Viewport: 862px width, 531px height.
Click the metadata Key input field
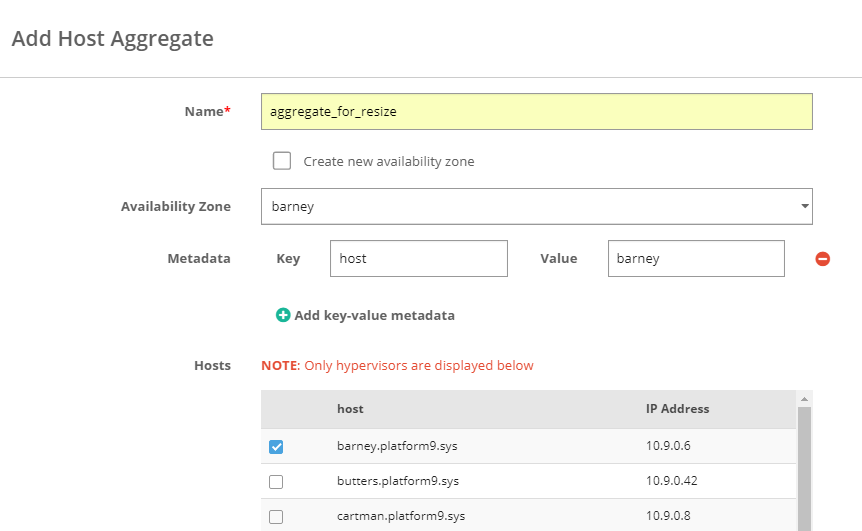point(418,258)
